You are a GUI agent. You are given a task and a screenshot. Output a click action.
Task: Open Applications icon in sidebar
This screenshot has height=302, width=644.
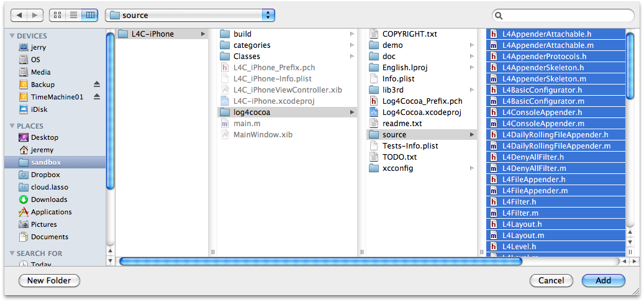click(x=24, y=212)
